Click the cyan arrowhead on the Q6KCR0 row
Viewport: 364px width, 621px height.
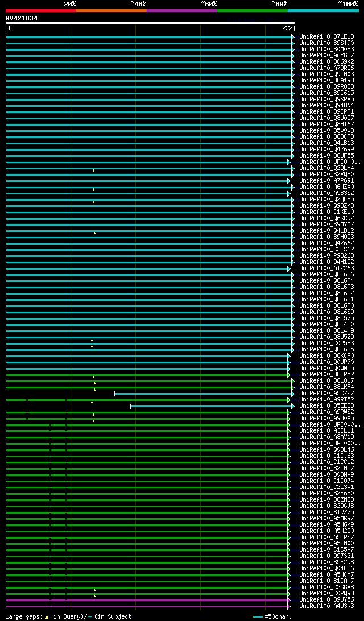coord(289,355)
